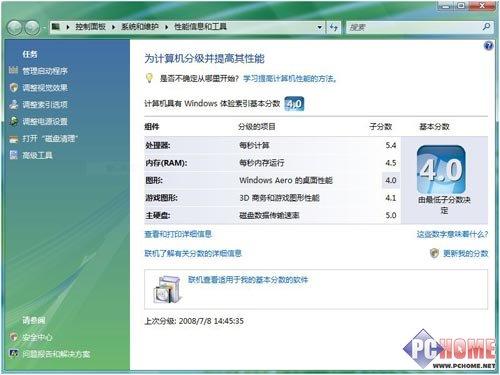Open the address bar history dropdown arrow
Viewport: 500px width, 375px height.
319,27
